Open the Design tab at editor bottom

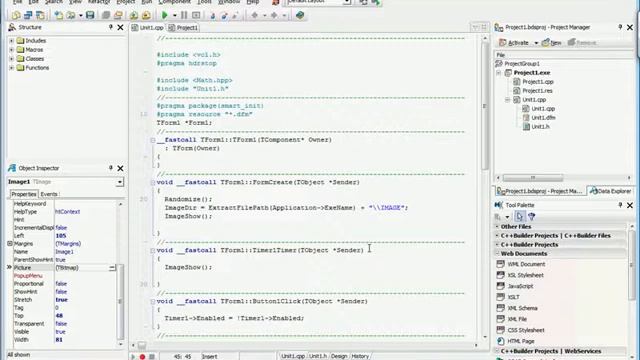coord(339,356)
